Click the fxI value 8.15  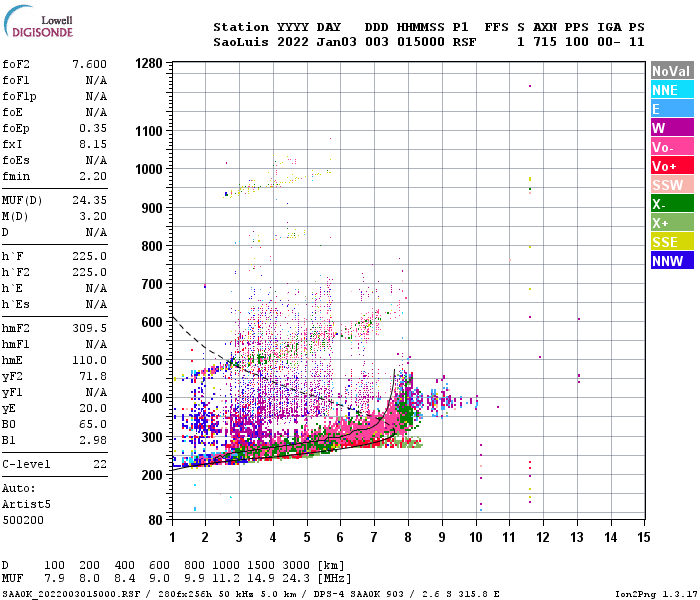93,144
